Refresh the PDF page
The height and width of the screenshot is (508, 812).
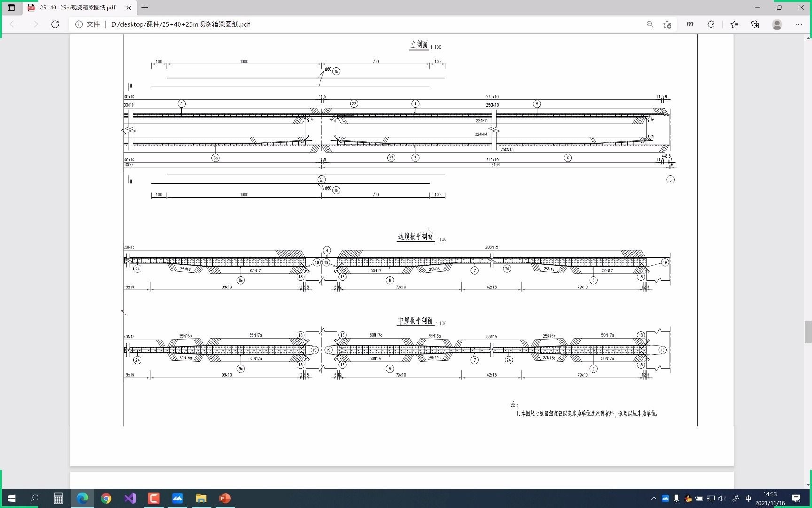point(55,24)
